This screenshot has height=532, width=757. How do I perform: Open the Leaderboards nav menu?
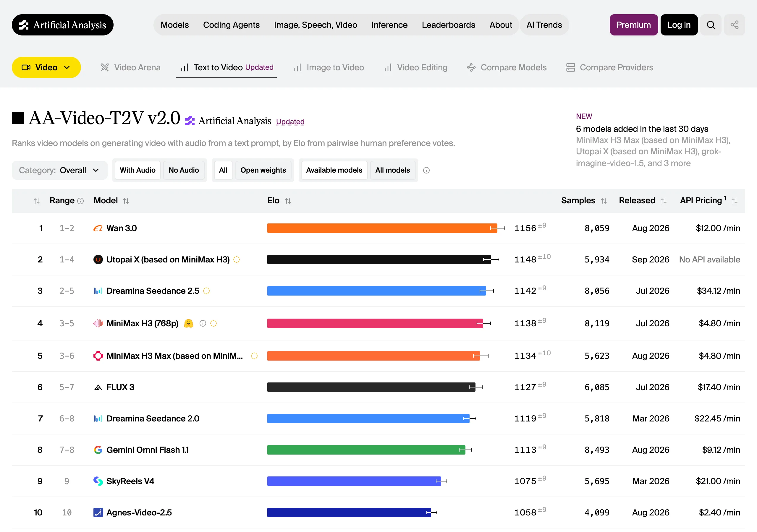448,25
